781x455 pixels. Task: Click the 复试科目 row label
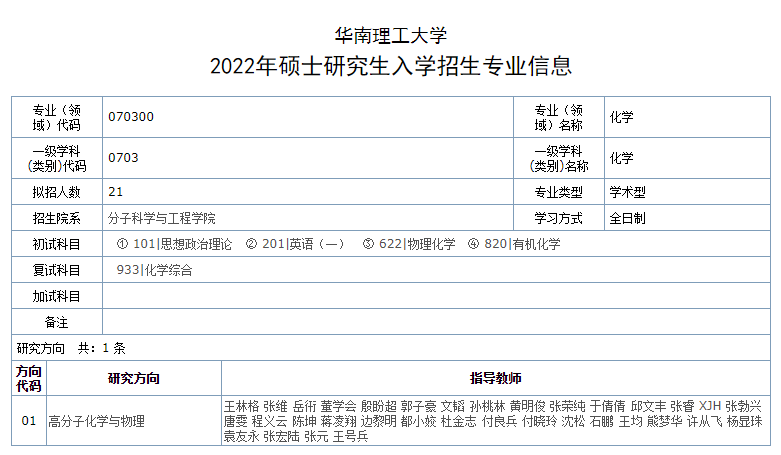coord(56,270)
